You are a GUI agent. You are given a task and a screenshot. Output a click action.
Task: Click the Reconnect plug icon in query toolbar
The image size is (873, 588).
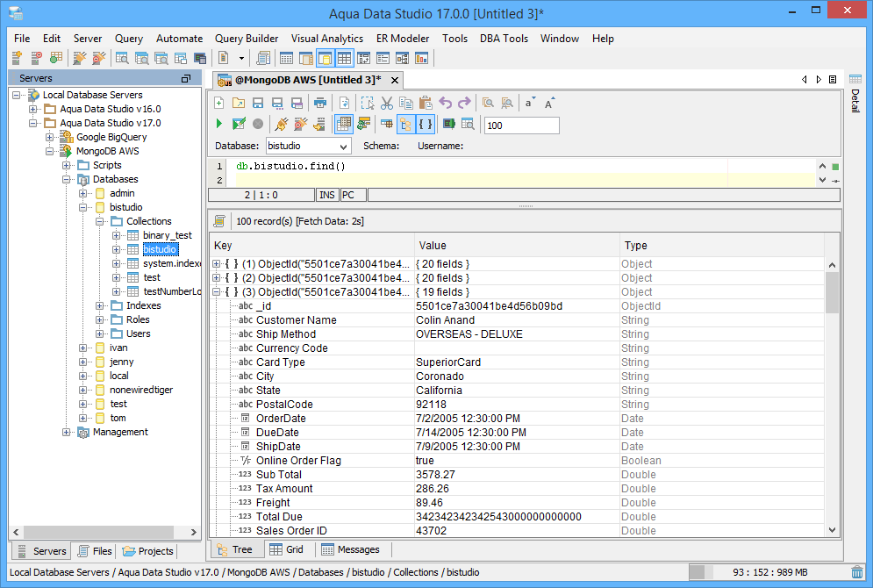[x=281, y=124]
